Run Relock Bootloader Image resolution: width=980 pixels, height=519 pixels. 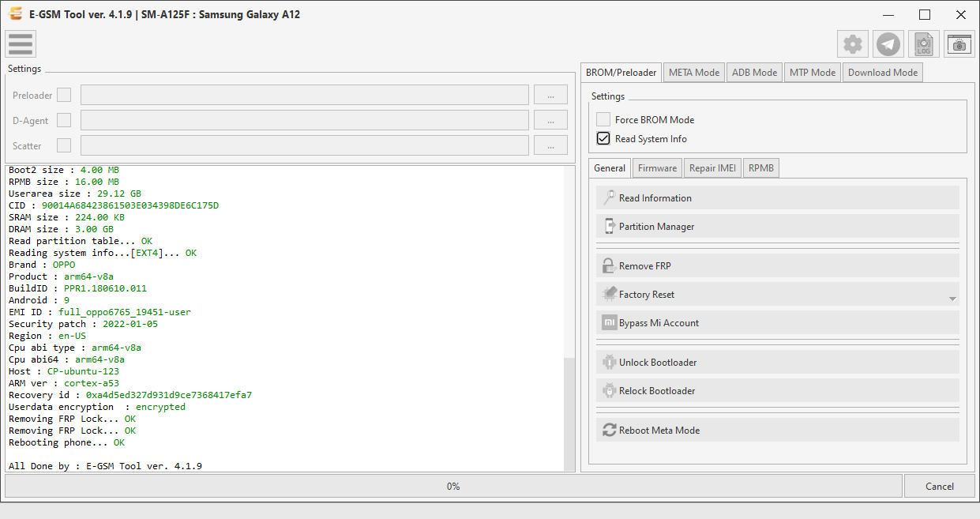coord(778,390)
